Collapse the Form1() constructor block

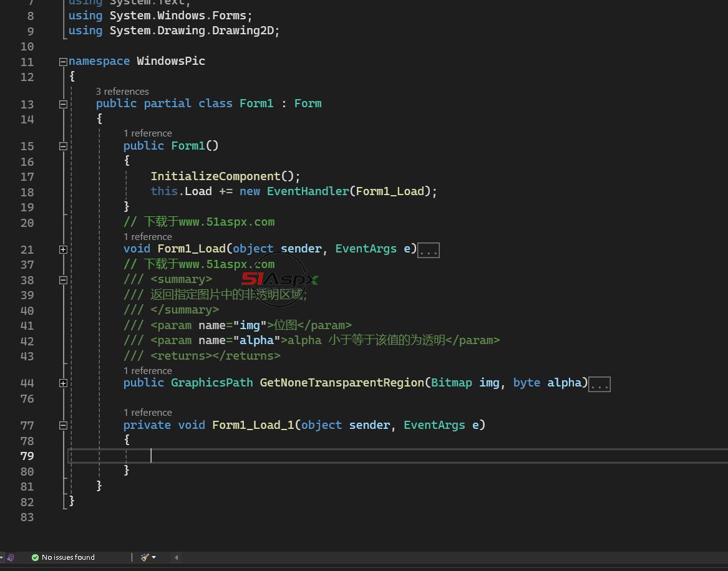click(63, 146)
